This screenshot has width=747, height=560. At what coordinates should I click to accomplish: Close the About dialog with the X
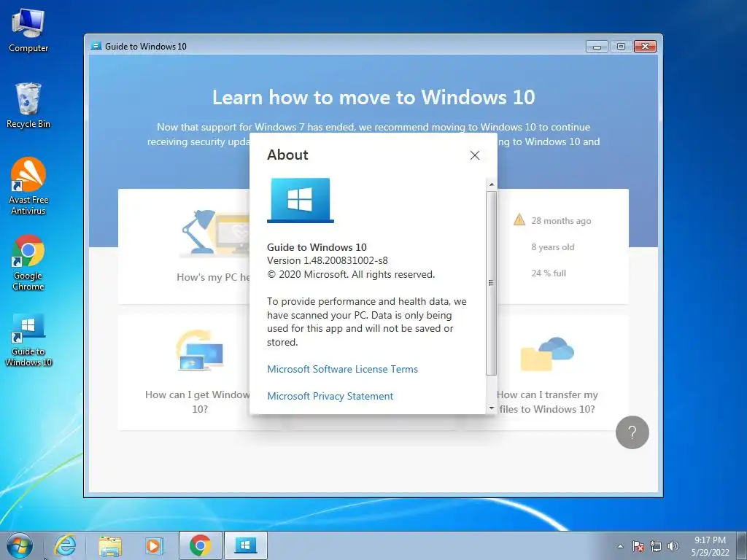[x=474, y=155]
